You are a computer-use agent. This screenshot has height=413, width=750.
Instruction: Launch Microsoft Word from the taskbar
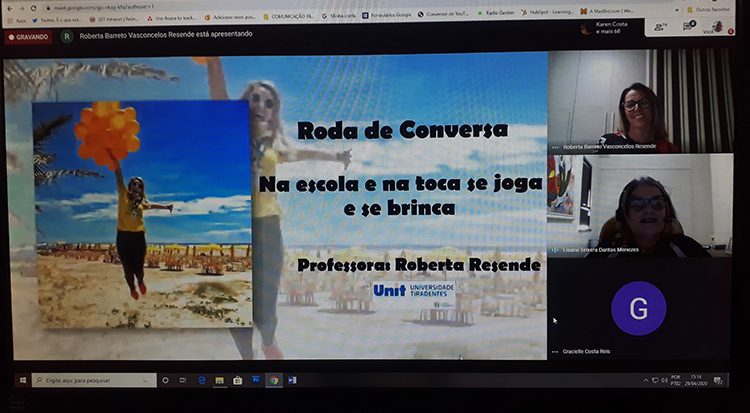point(292,380)
